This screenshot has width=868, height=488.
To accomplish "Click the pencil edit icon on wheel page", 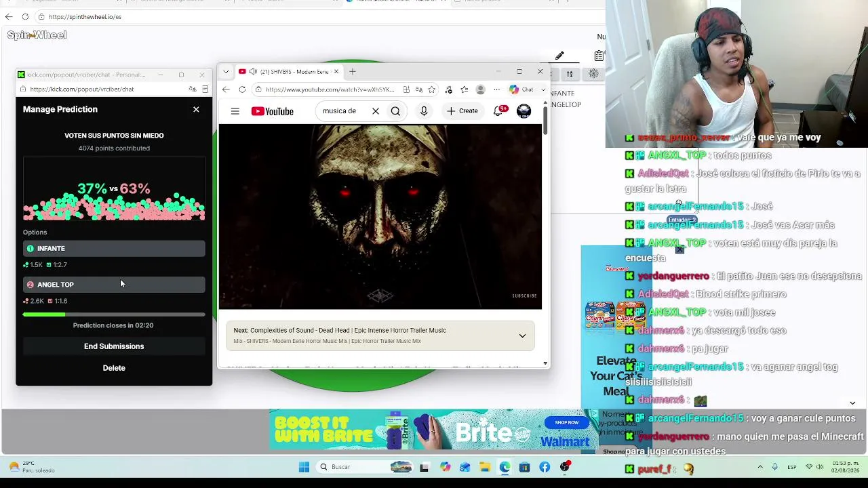I will point(559,56).
